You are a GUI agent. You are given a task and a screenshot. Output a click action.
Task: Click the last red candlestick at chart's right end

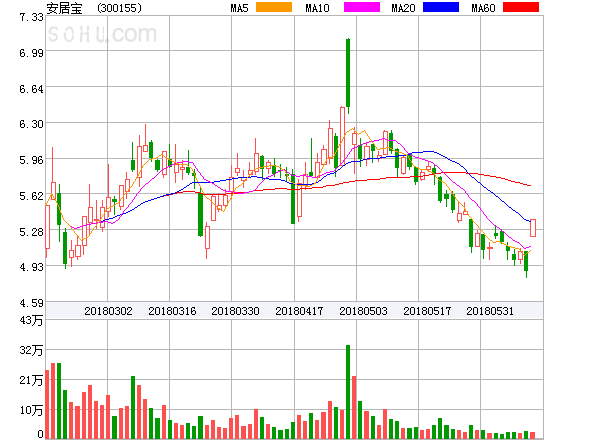(533, 228)
